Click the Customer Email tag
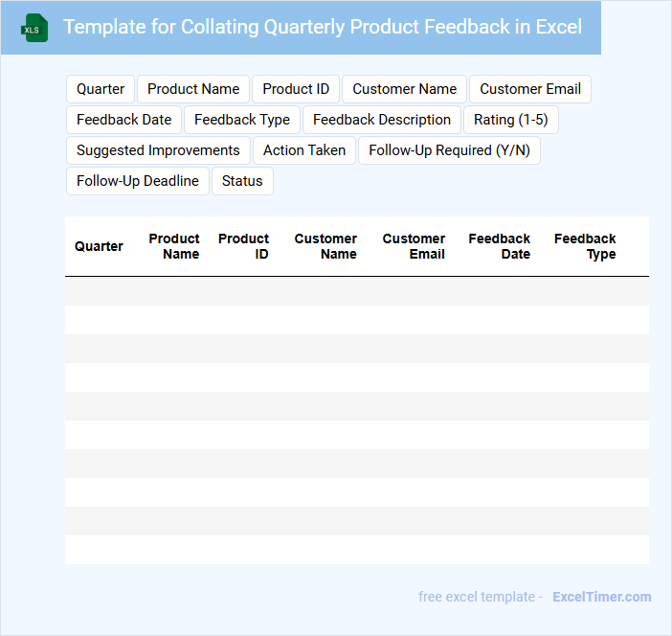 [x=530, y=89]
